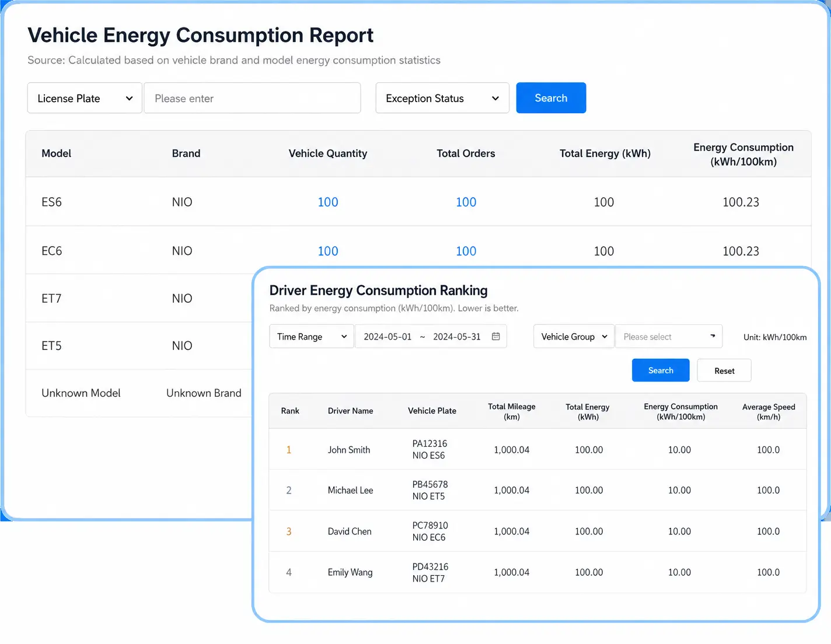Select the Unknown Model row cell
831x644 pixels.
81,393
